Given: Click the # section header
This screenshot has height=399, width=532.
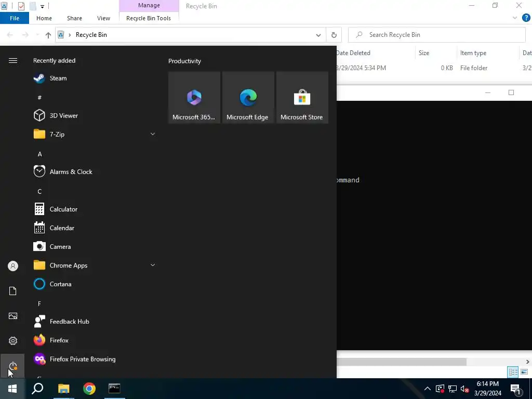Looking at the screenshot, I should coord(39,98).
